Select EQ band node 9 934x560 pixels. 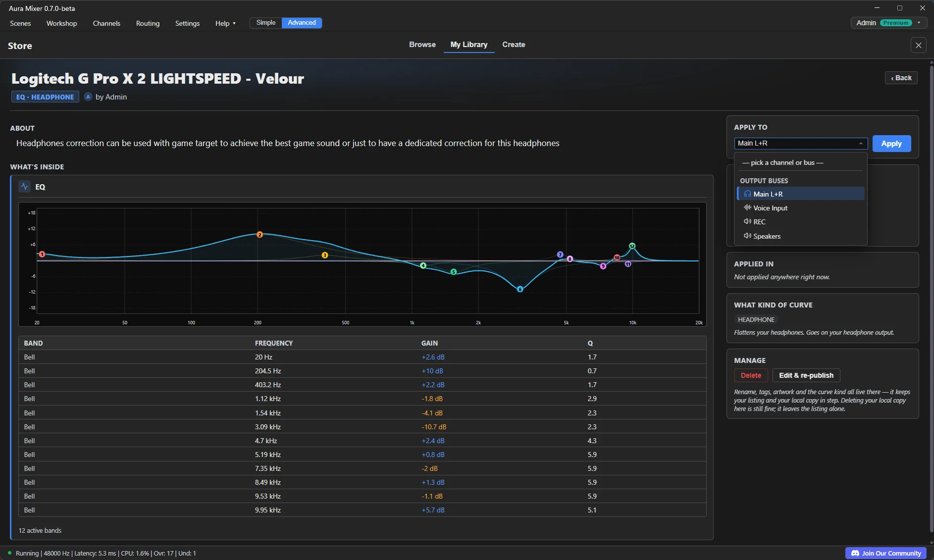click(x=603, y=266)
